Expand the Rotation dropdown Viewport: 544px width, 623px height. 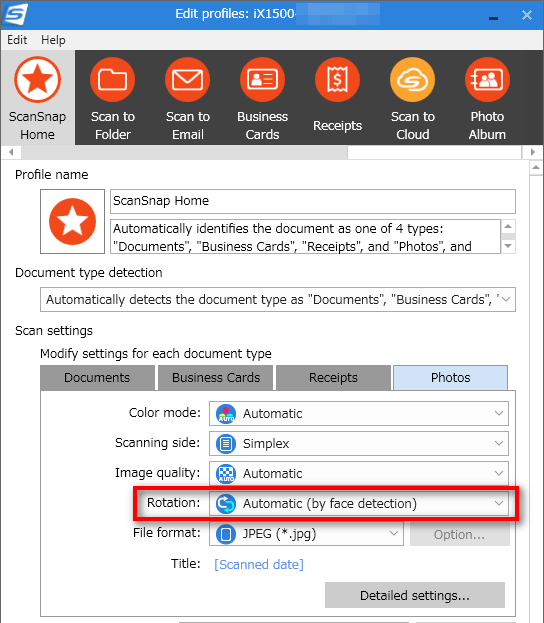click(359, 503)
